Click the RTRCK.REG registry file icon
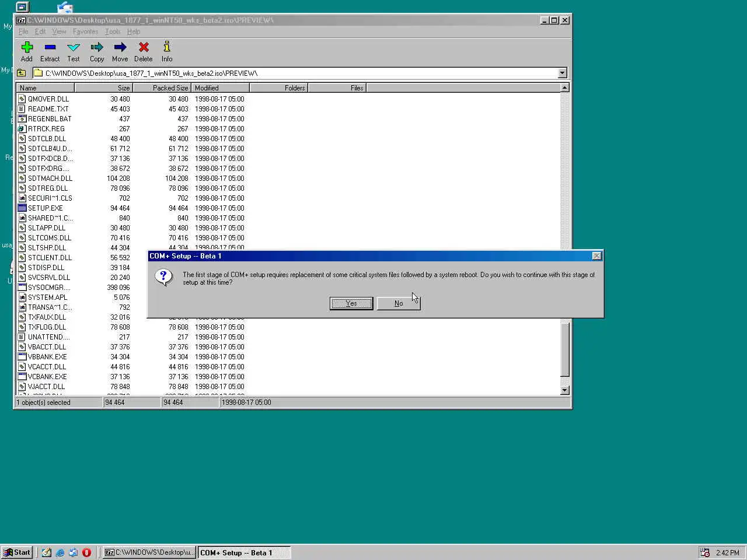This screenshot has height=560, width=747. pos(22,128)
